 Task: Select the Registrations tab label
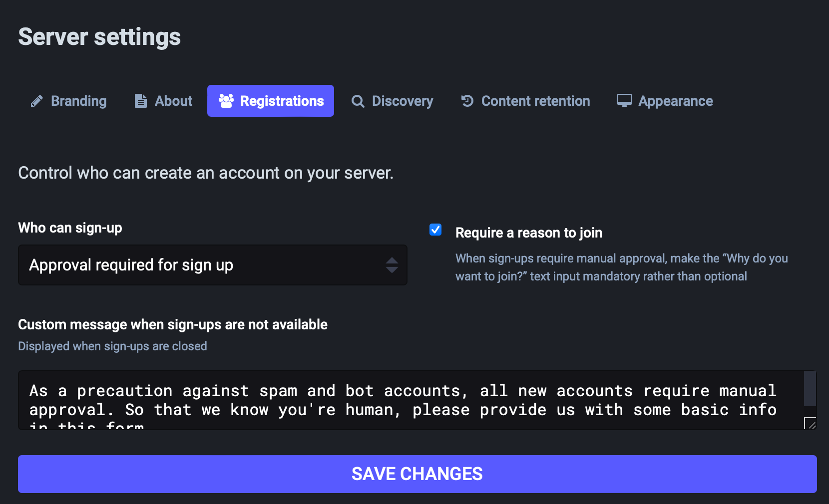[282, 101]
